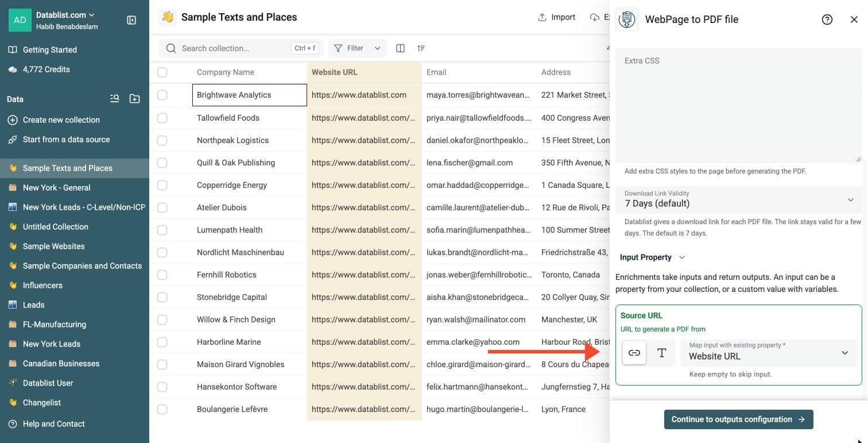Click inside the Extra CSS text area
Screen dimensions: 868x443
(x=738, y=106)
